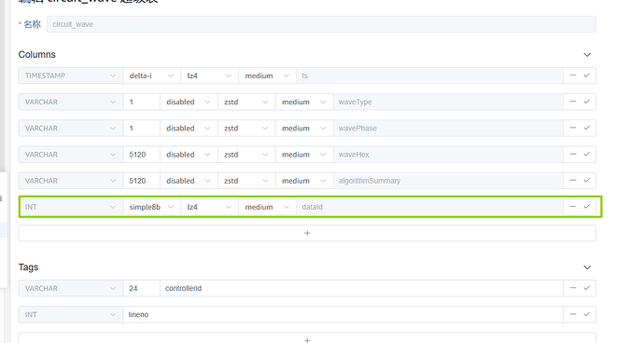Open zstd compression dropdown for wavePhase
644x343 pixels.
click(x=246, y=128)
